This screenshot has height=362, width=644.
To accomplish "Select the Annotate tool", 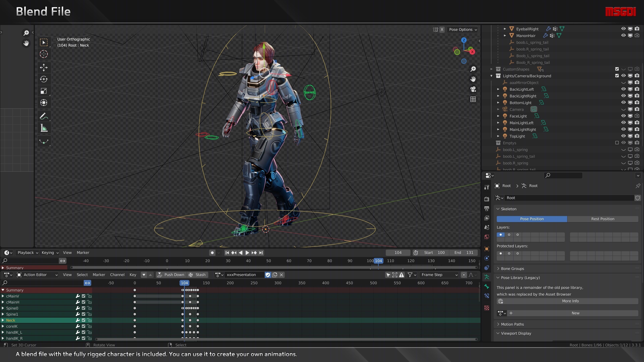I will tap(44, 116).
